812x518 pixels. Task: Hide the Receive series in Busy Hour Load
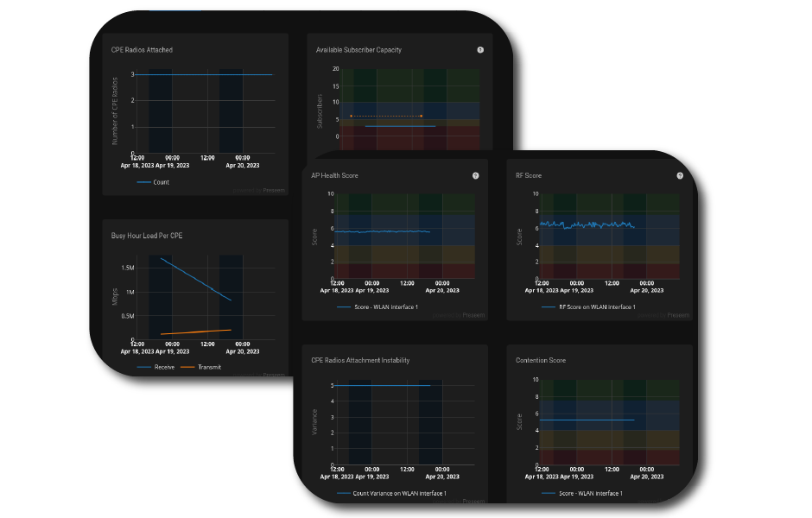tap(162, 366)
